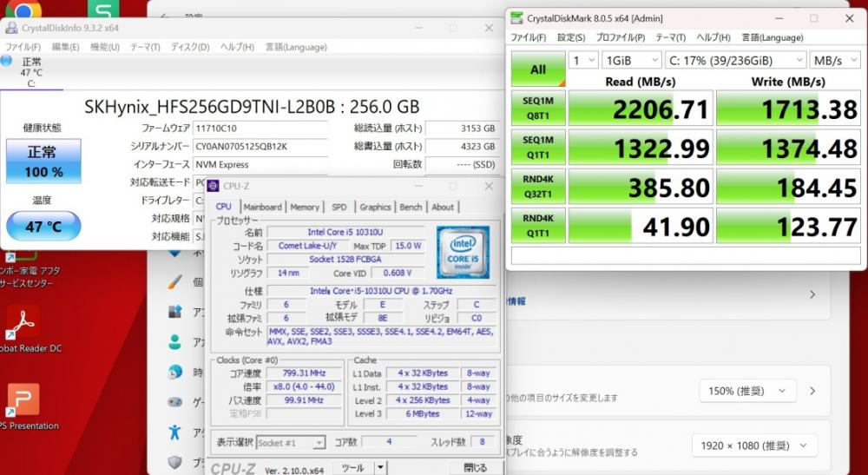The width and height of the screenshot is (868, 475).
Task: Open CrystalDiskInfo ファイル(F) menu
Action: [23, 47]
